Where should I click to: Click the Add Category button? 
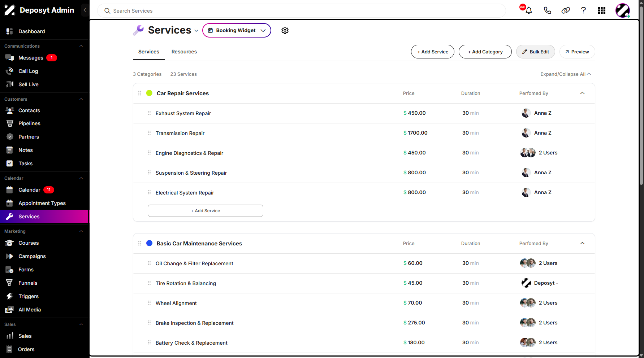[x=485, y=52]
